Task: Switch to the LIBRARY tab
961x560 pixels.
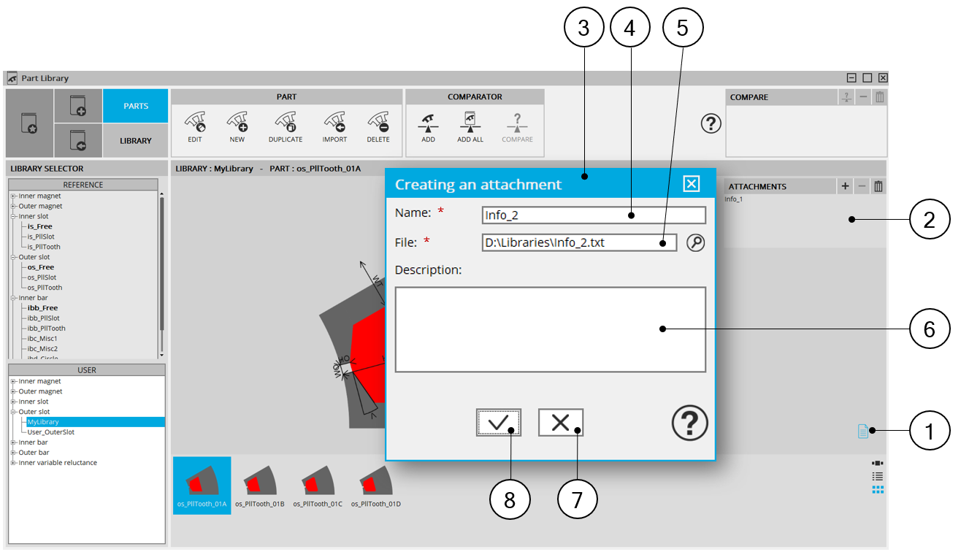Action: [136, 140]
